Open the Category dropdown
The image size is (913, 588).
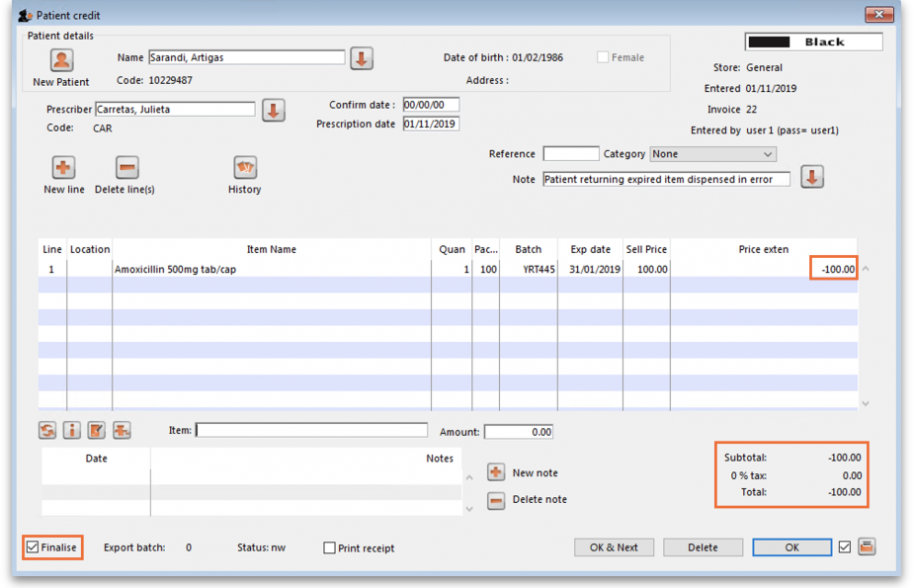(x=768, y=154)
